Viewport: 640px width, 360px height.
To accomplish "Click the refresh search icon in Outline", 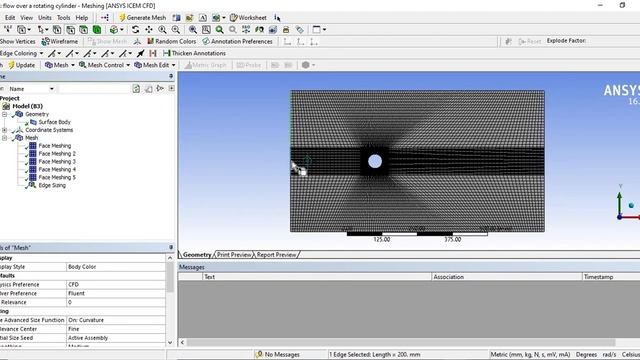I will click(x=136, y=88).
